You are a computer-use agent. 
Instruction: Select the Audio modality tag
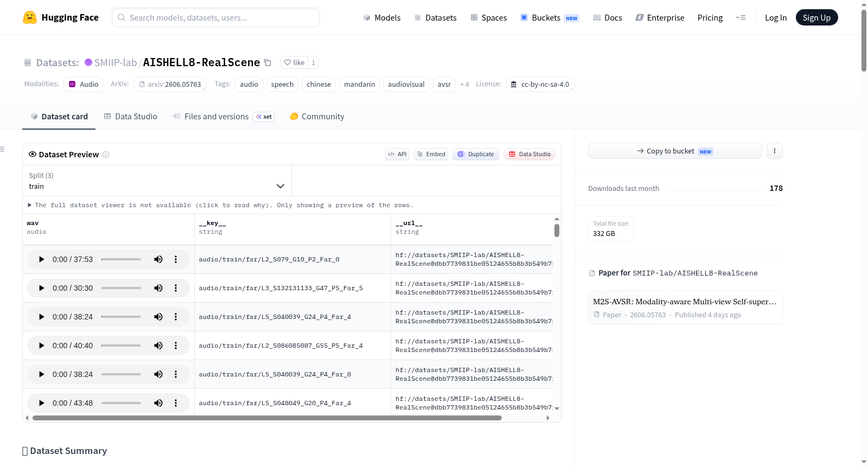pos(84,84)
